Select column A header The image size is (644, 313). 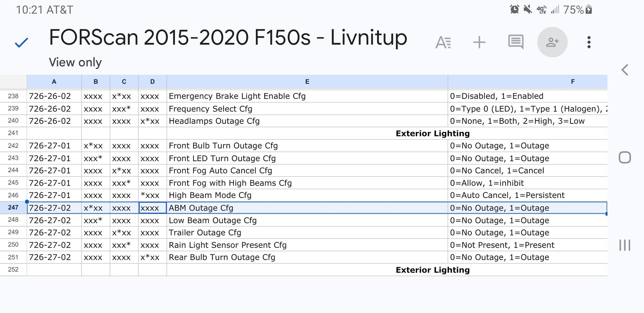(54, 82)
